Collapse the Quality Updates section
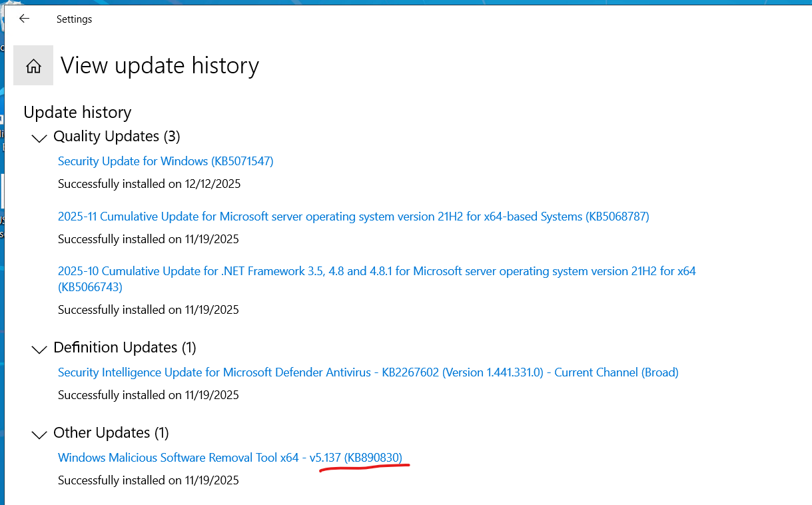812x505 pixels. click(40, 137)
